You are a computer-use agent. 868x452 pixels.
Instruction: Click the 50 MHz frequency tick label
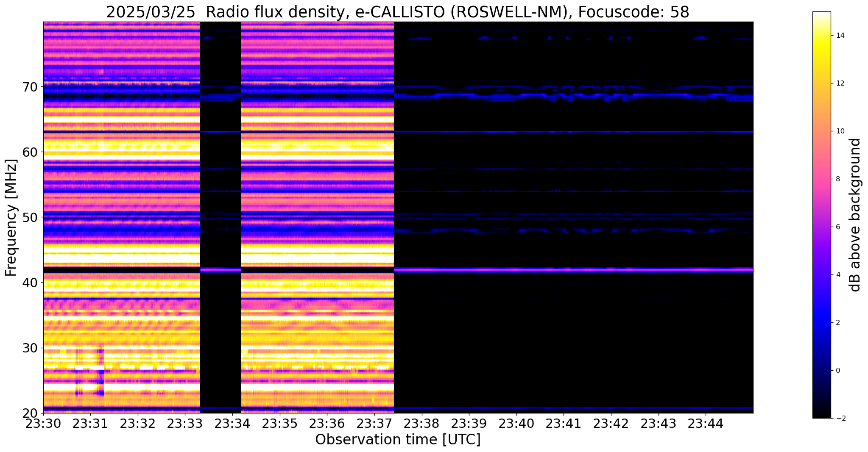(x=30, y=217)
